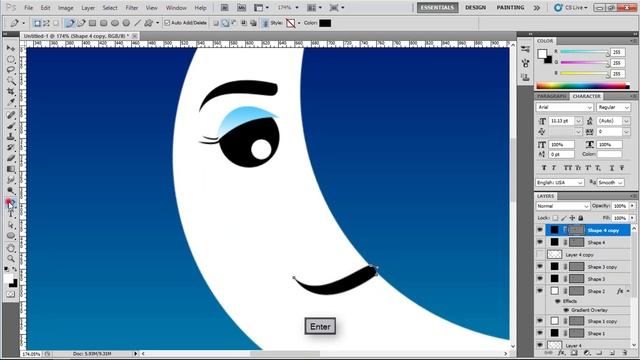Hide the Shape 3 layer
The width and height of the screenshot is (640, 360).
(x=540, y=279)
